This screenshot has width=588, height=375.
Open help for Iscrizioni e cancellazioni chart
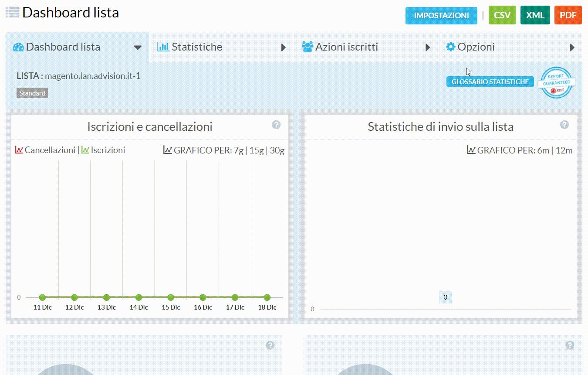pos(276,125)
